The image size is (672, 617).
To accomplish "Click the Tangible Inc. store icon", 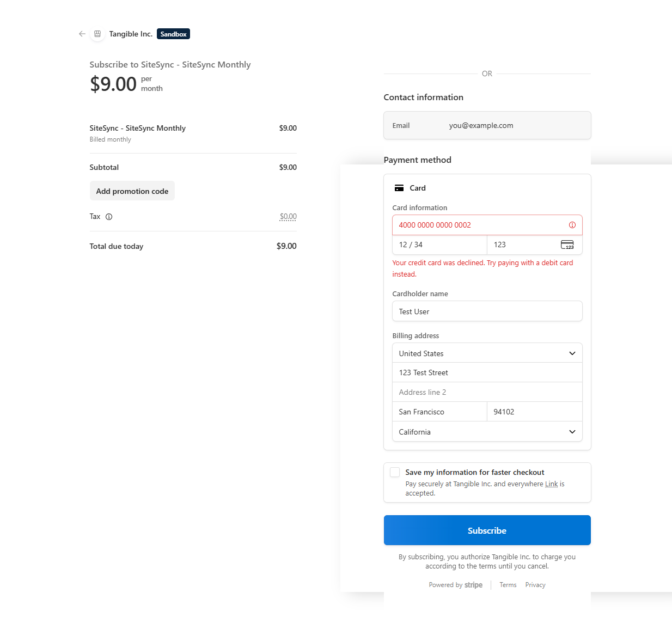I will pyautogui.click(x=97, y=34).
